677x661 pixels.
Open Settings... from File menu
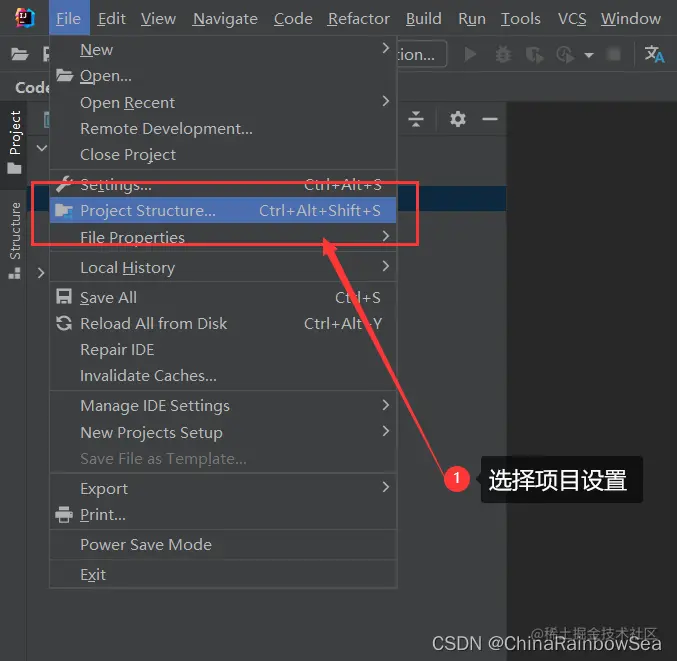[x=223, y=184]
